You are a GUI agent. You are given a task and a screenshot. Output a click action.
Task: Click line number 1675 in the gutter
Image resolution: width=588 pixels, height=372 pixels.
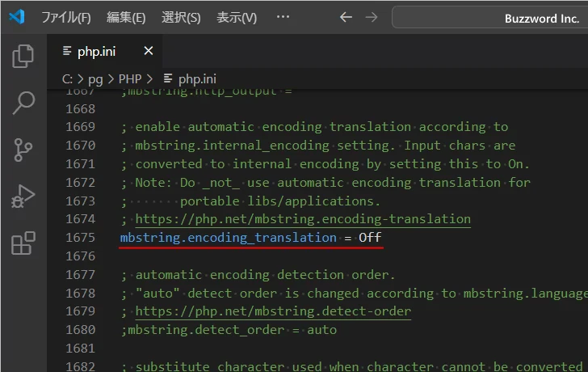[x=80, y=238]
